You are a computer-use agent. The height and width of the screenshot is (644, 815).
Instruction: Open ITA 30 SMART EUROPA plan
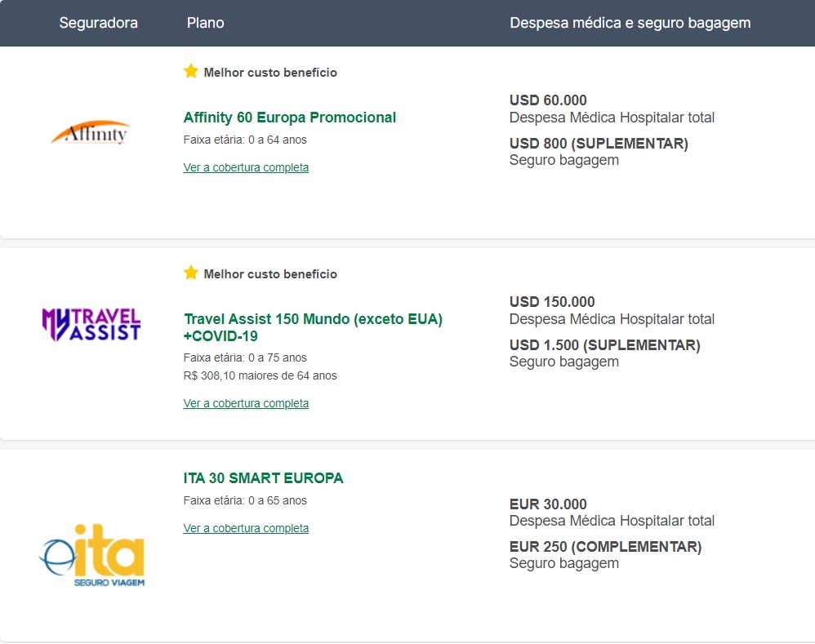point(263,477)
